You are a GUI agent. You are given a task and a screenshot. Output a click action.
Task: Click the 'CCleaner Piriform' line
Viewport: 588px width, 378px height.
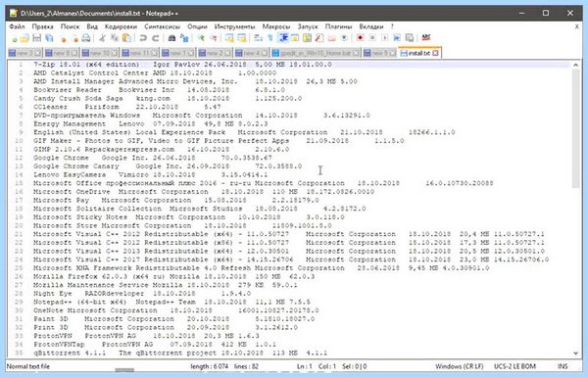[x=126, y=107]
